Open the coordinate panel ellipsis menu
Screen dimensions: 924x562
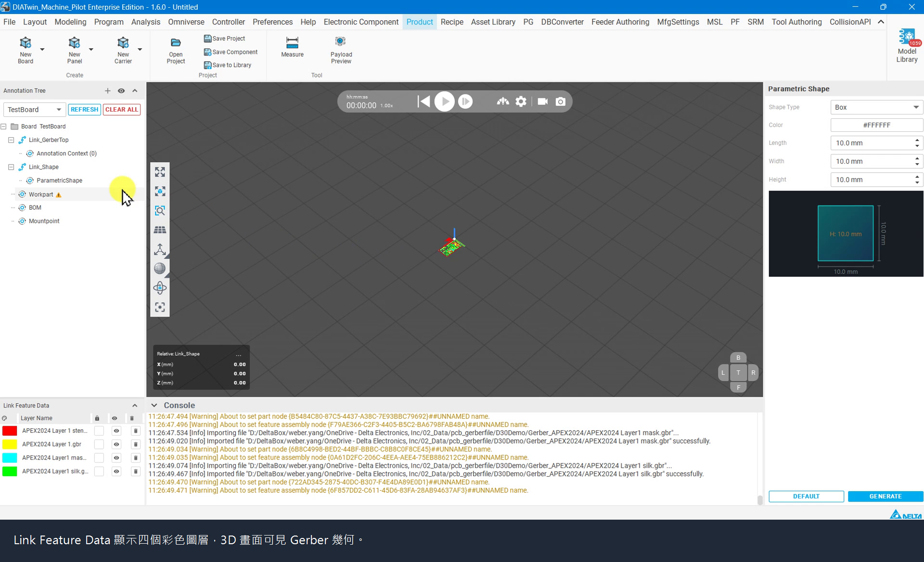(x=239, y=354)
